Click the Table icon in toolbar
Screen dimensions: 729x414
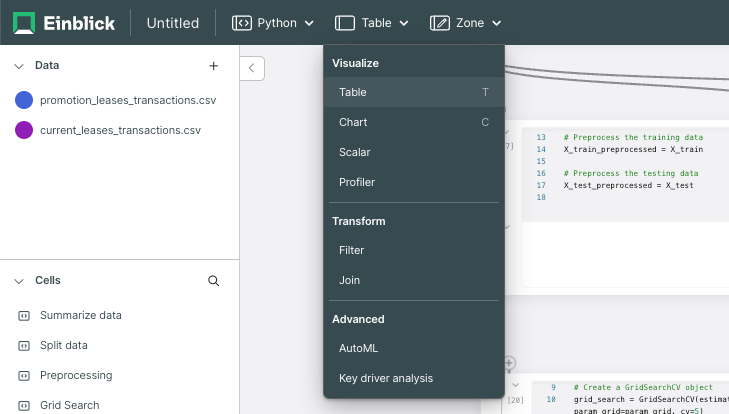point(345,23)
